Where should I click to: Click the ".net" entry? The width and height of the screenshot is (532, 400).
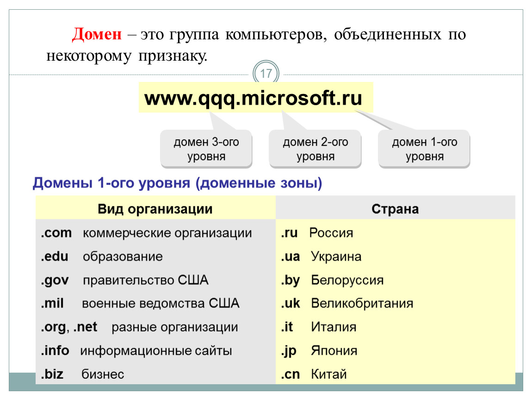(x=85, y=327)
